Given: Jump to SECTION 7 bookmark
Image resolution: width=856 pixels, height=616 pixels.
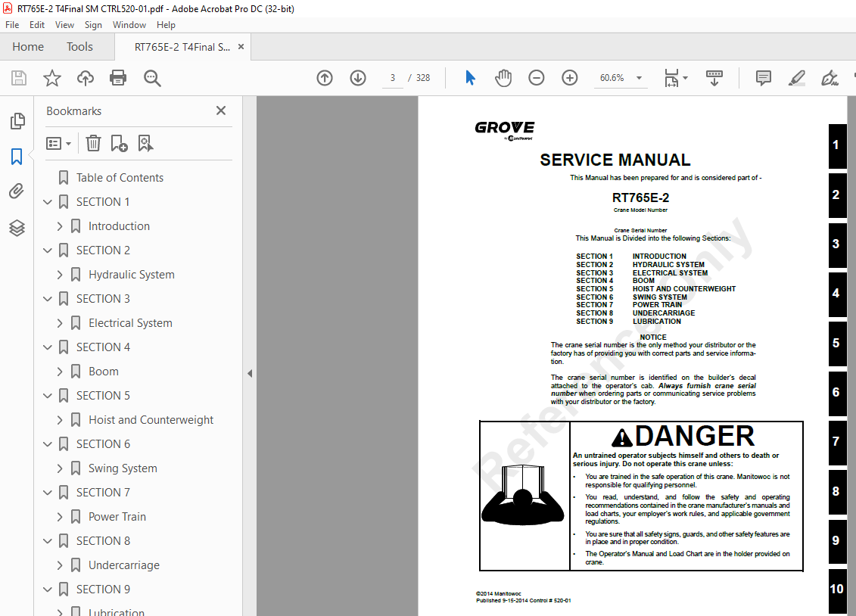Looking at the screenshot, I should click(103, 493).
